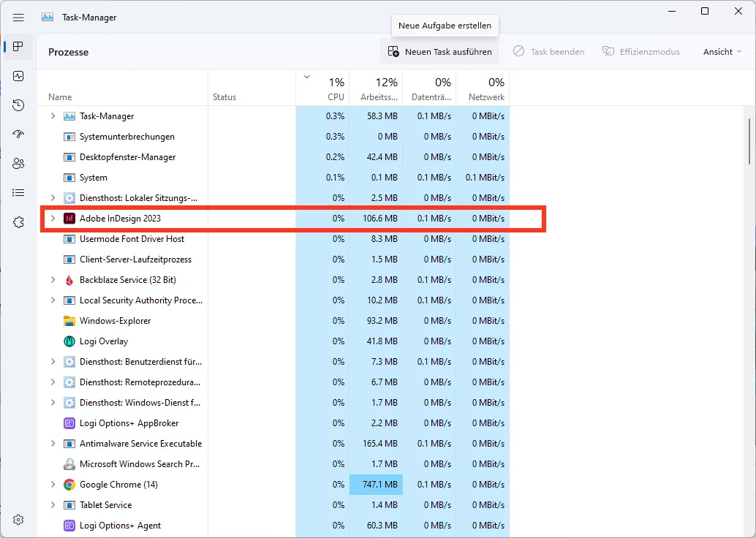This screenshot has height=538, width=756.
Task: Open the Ansicht dropdown menu
Action: (x=722, y=52)
